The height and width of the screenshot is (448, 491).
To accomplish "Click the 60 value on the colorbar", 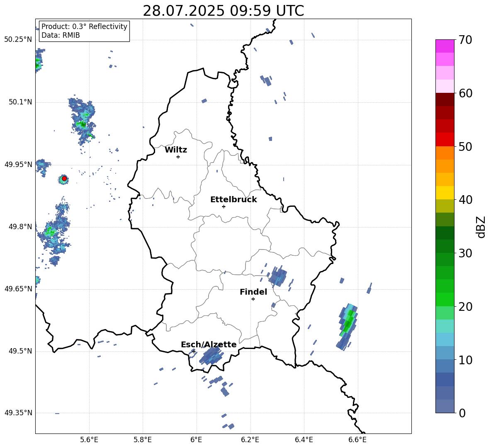I will [465, 93].
